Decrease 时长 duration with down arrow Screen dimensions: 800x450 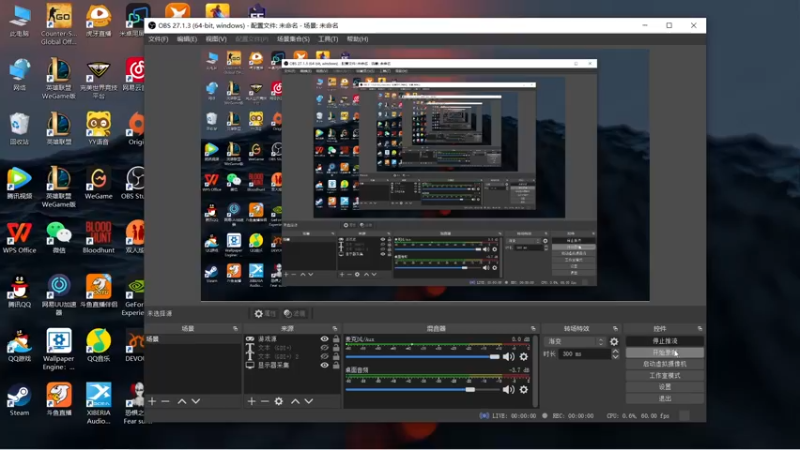[615, 357]
